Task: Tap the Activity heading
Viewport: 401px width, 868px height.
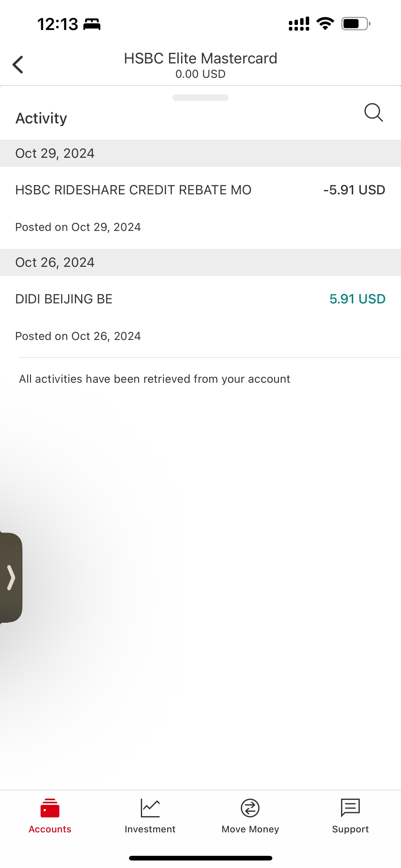Action: [x=41, y=118]
